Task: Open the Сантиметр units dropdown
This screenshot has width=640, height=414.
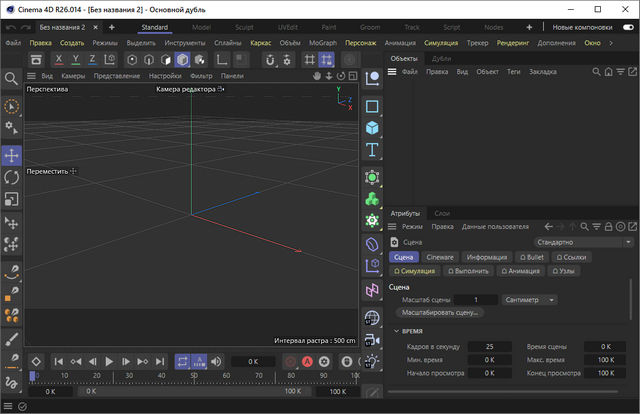Action: pos(530,299)
